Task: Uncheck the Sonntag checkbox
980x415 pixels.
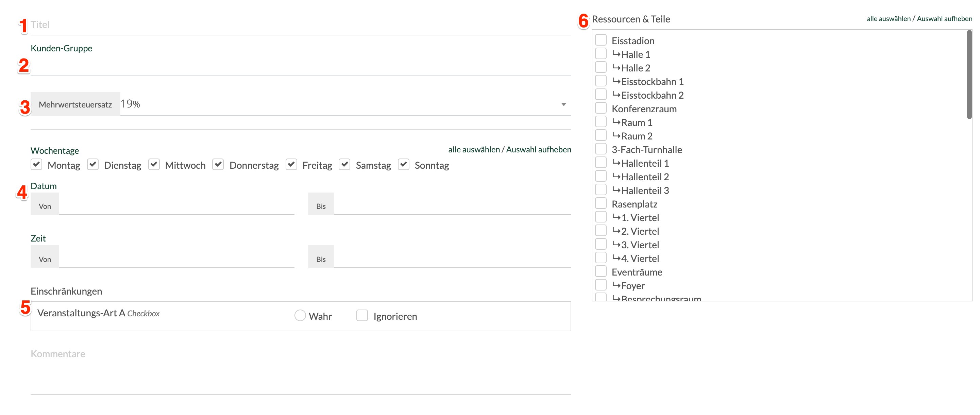Action: 403,165
